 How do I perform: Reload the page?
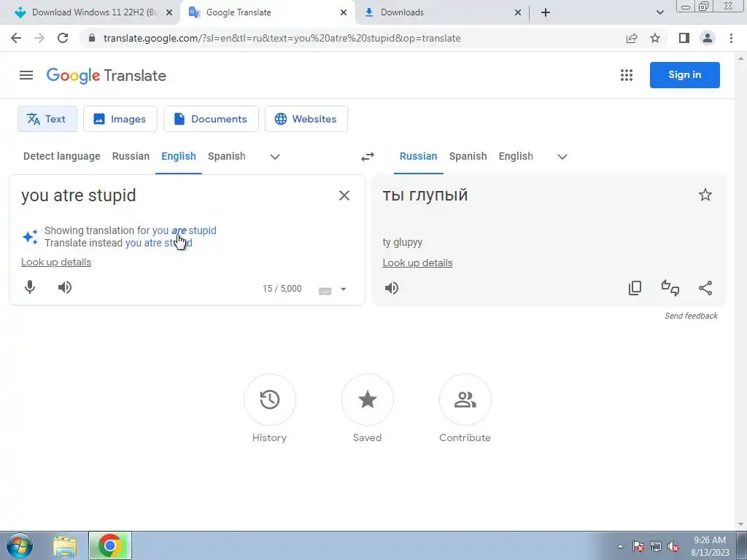[x=63, y=38]
